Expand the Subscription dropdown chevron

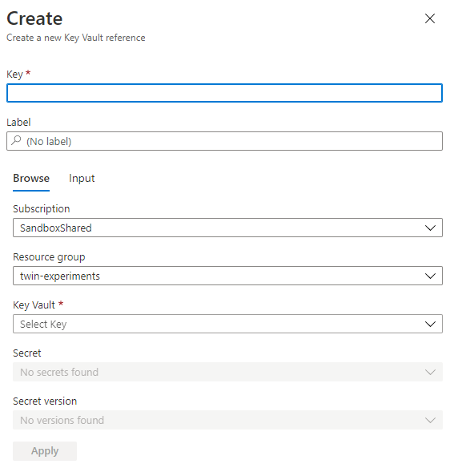tap(430, 228)
